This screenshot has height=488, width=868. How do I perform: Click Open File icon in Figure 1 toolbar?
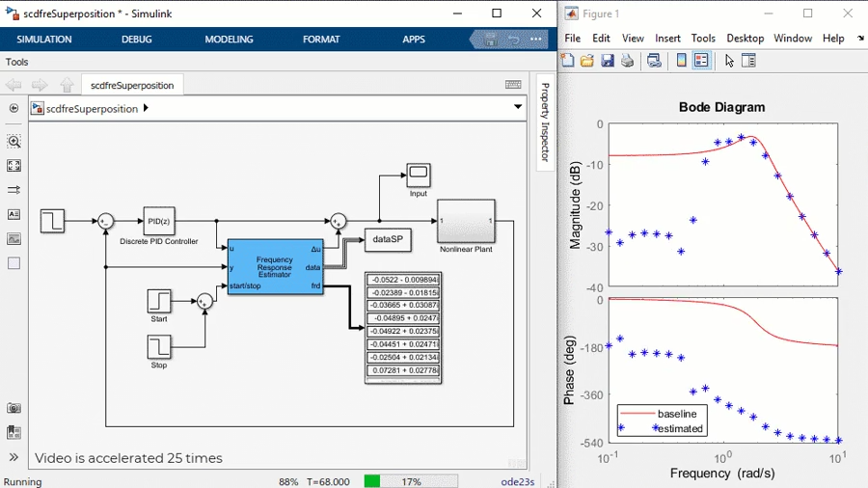click(587, 61)
